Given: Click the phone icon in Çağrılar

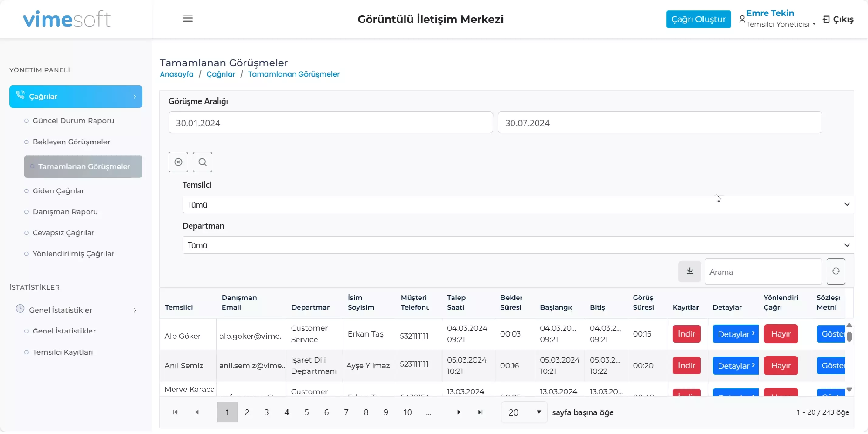Looking at the screenshot, I should [20, 95].
